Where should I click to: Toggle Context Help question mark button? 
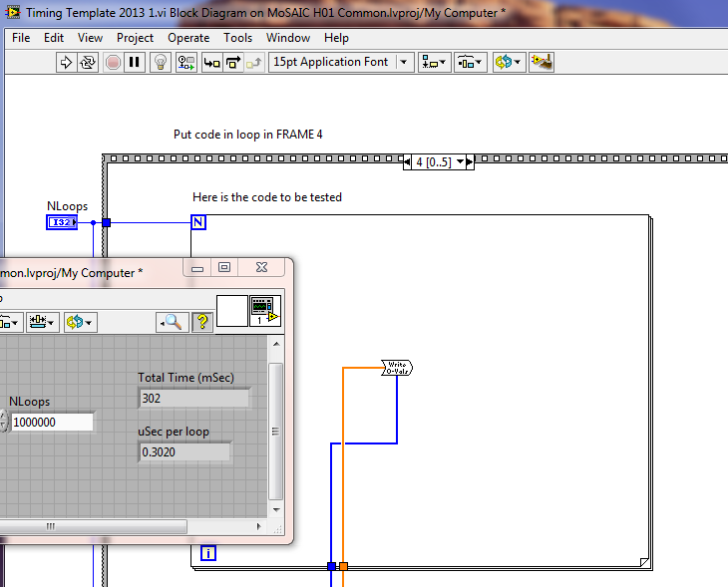point(202,322)
